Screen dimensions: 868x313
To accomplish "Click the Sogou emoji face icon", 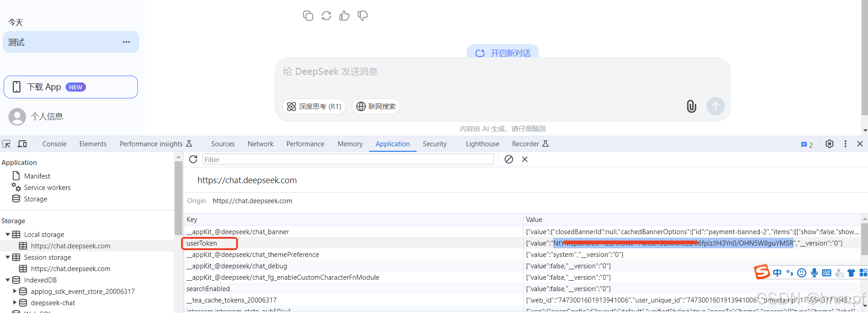I will [802, 273].
